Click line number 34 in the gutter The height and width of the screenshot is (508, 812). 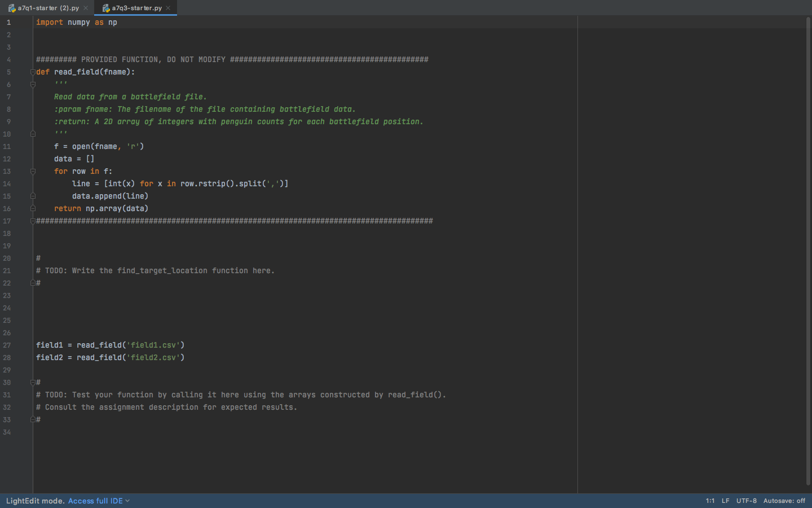(7, 432)
